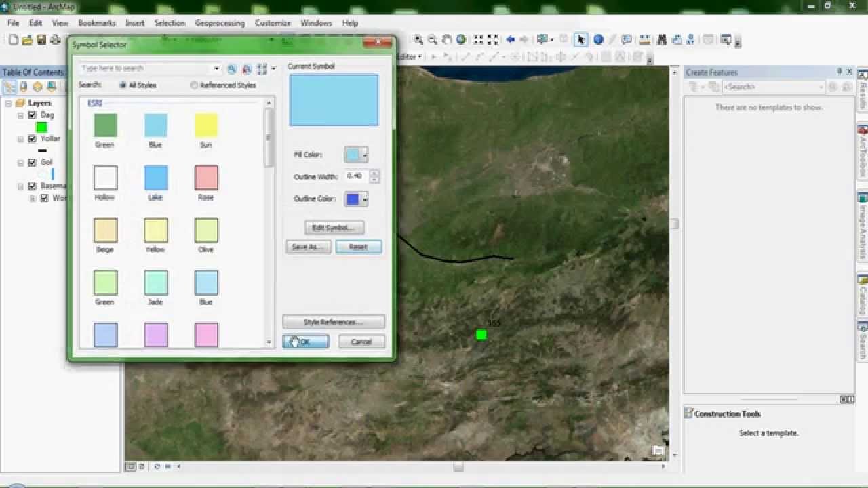
Task: List layers by drawing order
Action: coord(9,87)
